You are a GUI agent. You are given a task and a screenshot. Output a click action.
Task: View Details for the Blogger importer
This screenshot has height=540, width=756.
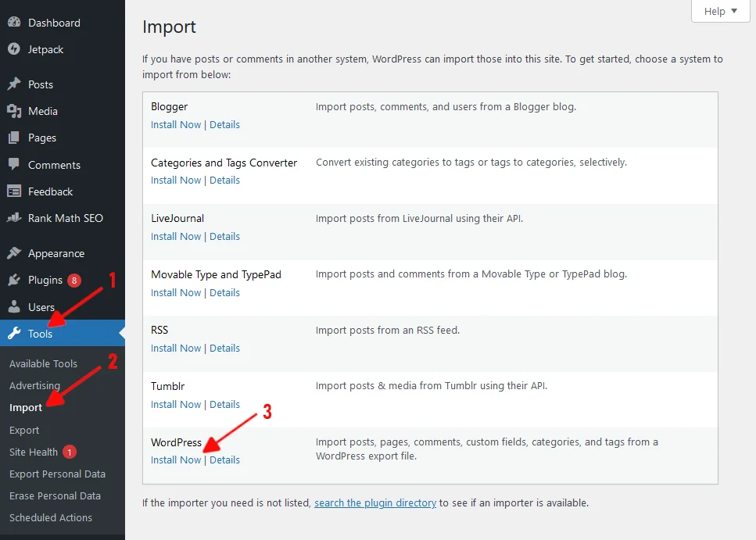224,124
